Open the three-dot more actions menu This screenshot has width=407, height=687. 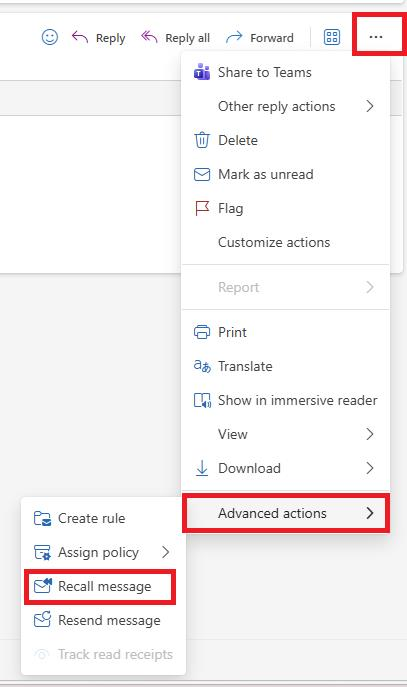(x=376, y=37)
